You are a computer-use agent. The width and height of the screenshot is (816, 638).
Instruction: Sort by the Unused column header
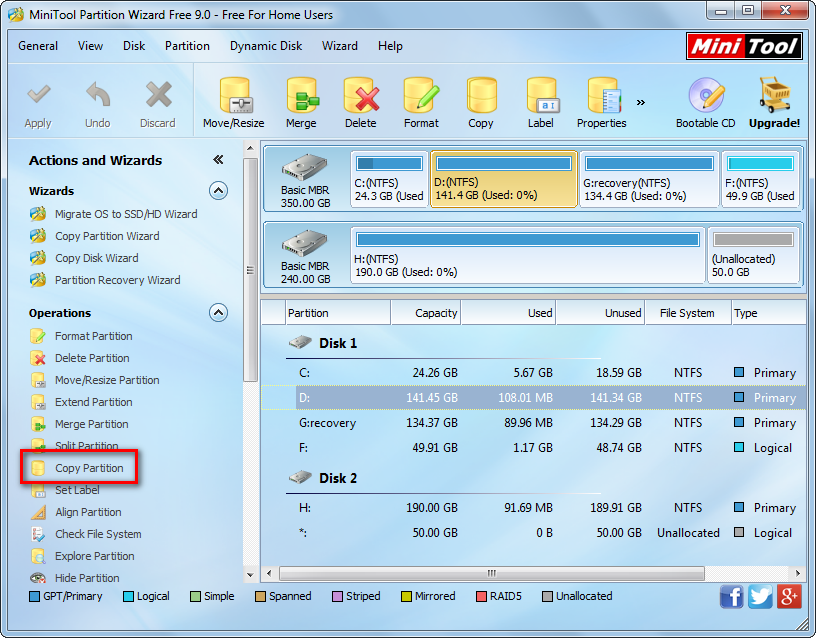coord(601,313)
